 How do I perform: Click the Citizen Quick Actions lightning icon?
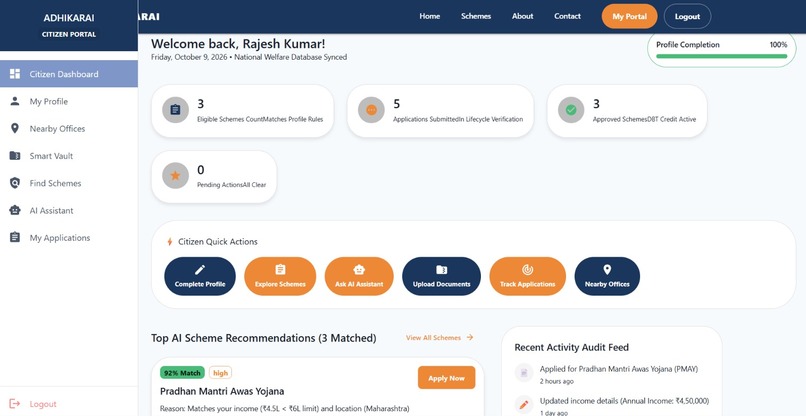tap(170, 242)
